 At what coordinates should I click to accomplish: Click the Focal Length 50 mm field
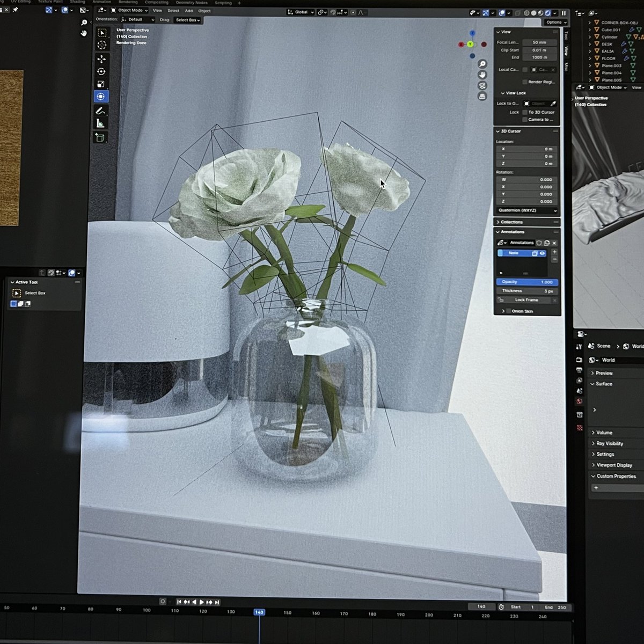point(539,42)
